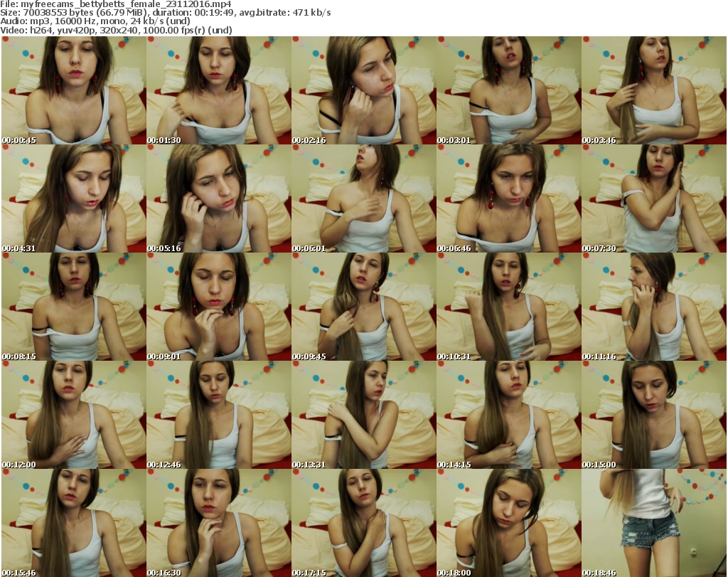Viewport: 728px width, 577px height.
Task: Select the thumbnail frame stamped 00:11:16
Action: [x=654, y=307]
